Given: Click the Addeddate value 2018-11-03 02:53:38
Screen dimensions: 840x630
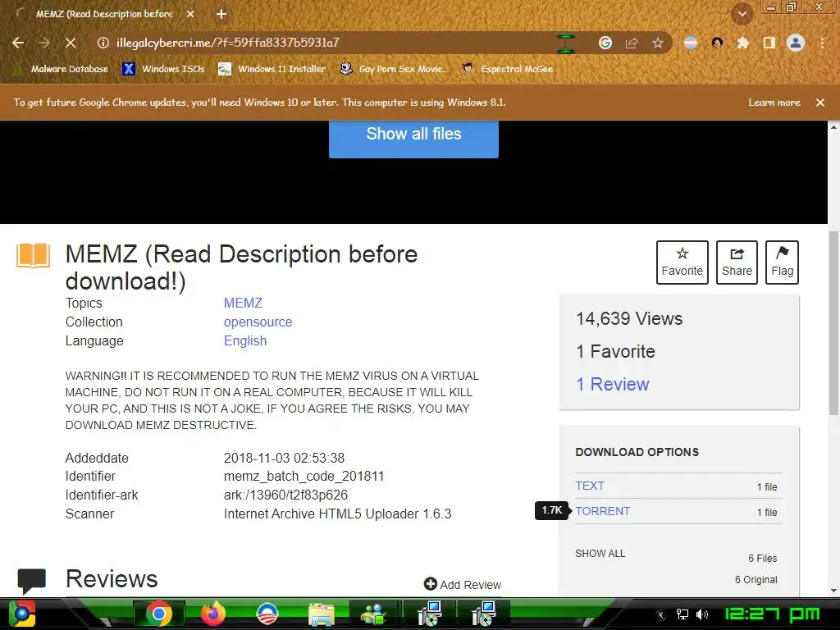Looking at the screenshot, I should pos(284,458).
